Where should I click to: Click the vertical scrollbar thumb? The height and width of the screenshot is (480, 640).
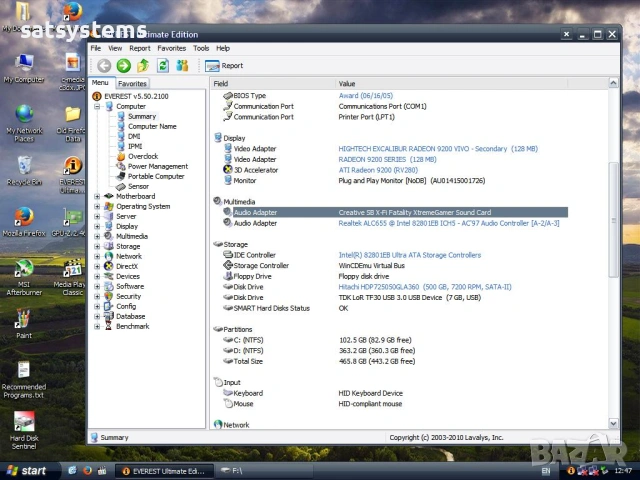pyautogui.click(x=613, y=220)
